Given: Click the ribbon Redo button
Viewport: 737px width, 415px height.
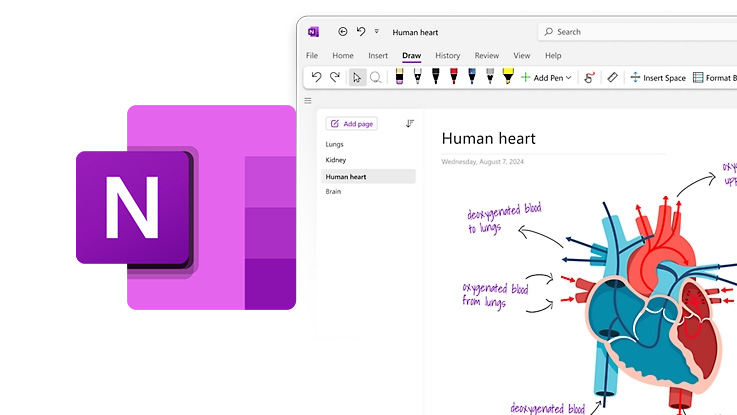Looking at the screenshot, I should [335, 77].
